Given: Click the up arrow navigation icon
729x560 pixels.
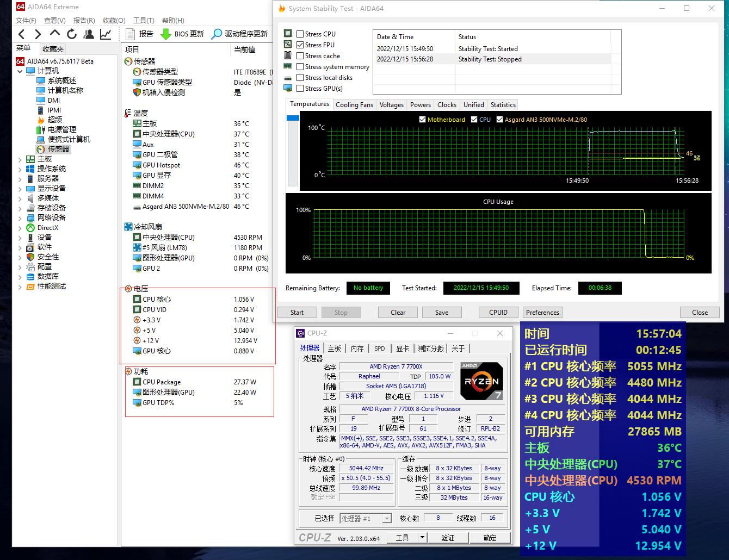Looking at the screenshot, I should 55,34.
